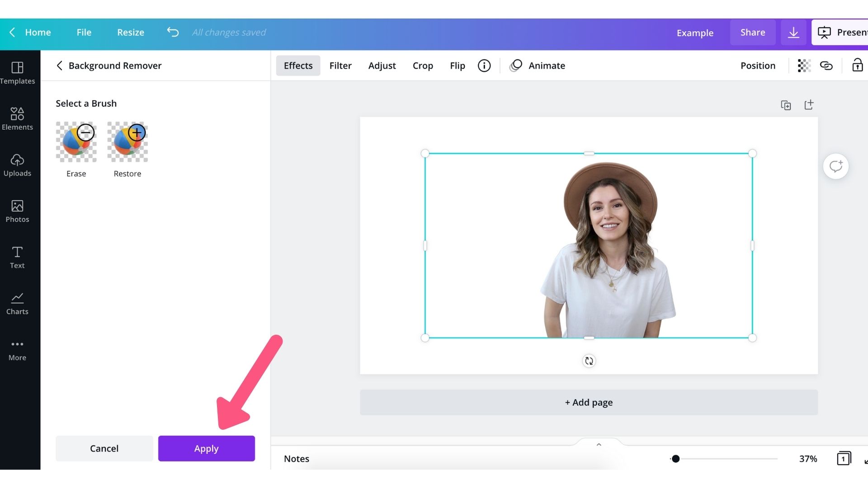Viewport: 868px width, 488px height.
Task: Click the Adjust tab for image
Action: (x=382, y=66)
